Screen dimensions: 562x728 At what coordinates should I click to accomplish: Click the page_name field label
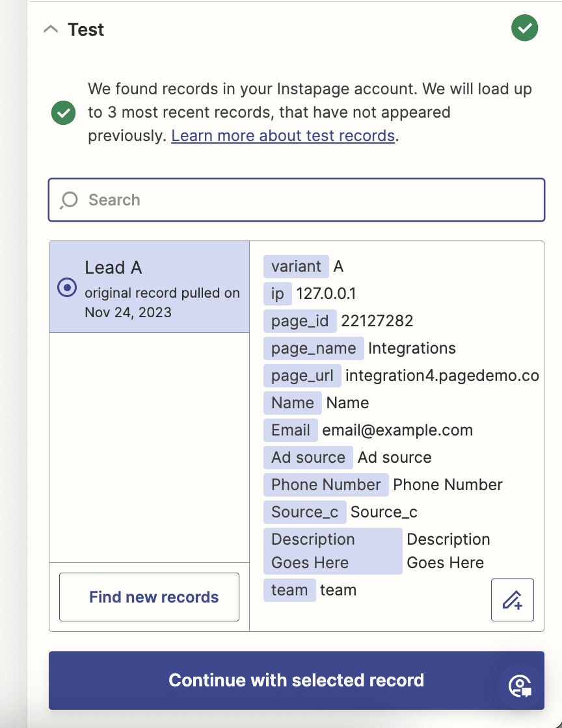coord(314,348)
